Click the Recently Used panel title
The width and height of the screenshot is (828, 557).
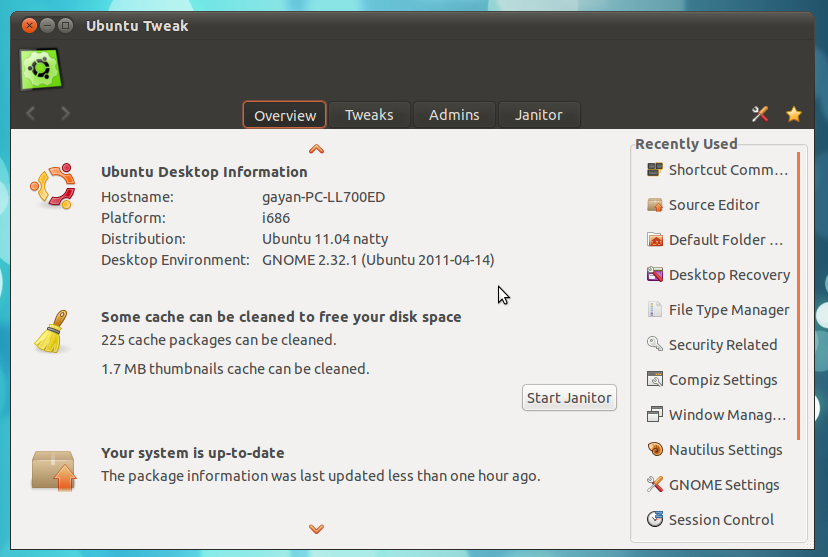tap(686, 144)
